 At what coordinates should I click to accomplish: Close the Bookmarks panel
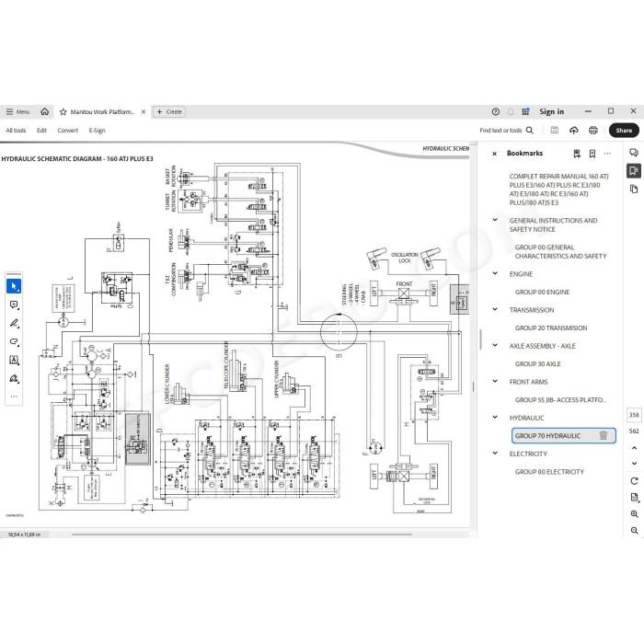coord(495,154)
